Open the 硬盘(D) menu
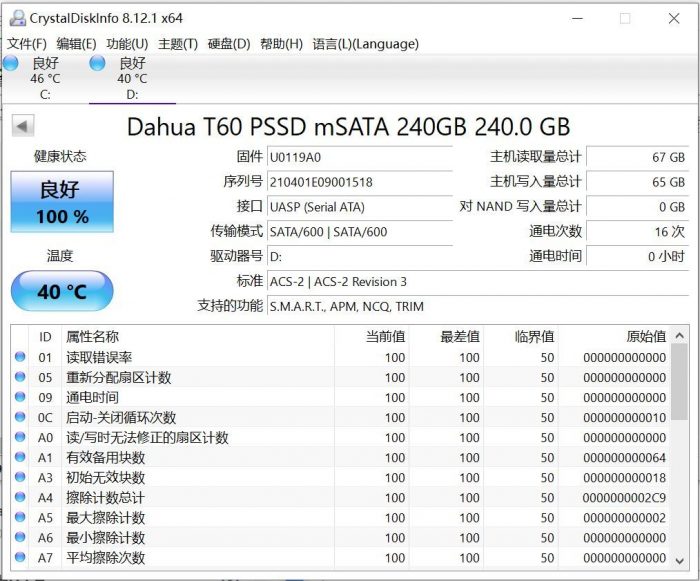This screenshot has height=581, width=700. point(228,44)
